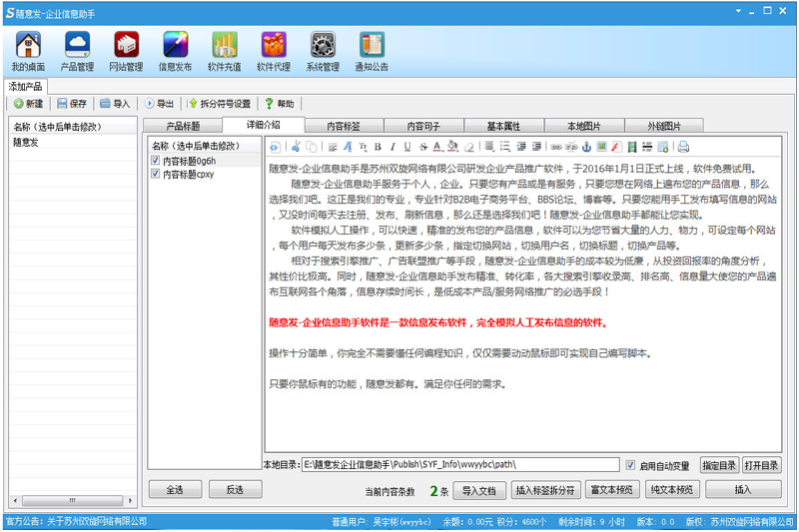Print content with printer icon
This screenshot has width=799, height=532.
pos(683,147)
